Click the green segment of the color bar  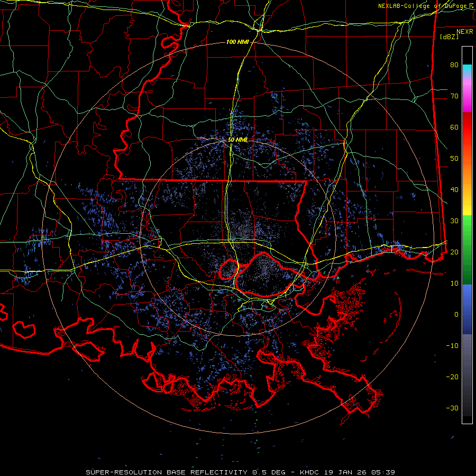coord(467,250)
